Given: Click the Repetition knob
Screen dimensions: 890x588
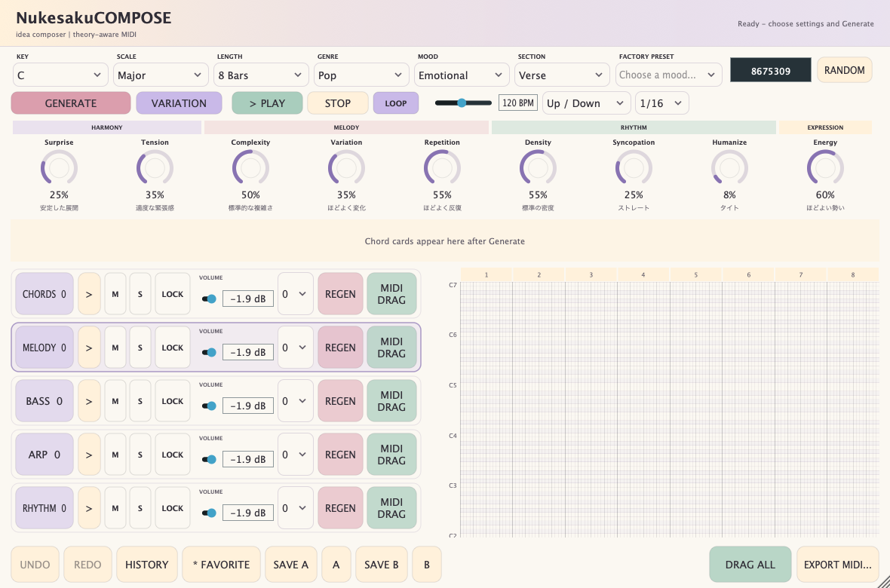Looking at the screenshot, I should (442, 168).
